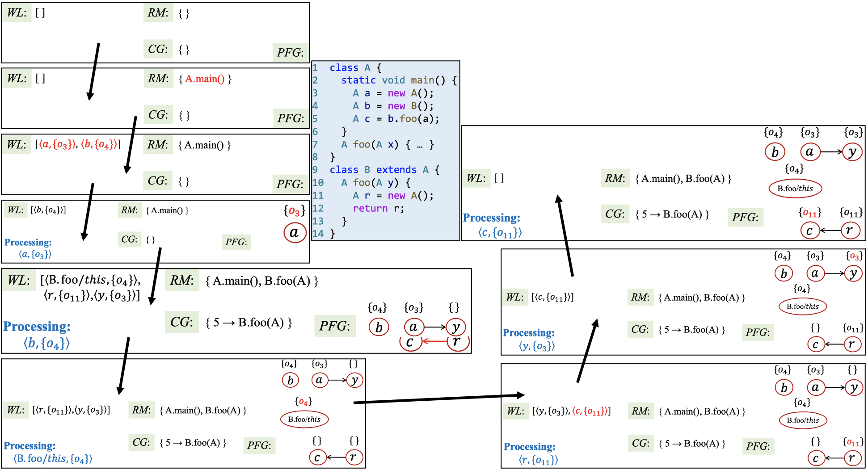Click the red worklist '⟨a,{o3}⟩, ⟨b,{o4}⟩'
Image resolution: width=868 pixels, height=470 pixels.
pyautogui.click(x=78, y=145)
